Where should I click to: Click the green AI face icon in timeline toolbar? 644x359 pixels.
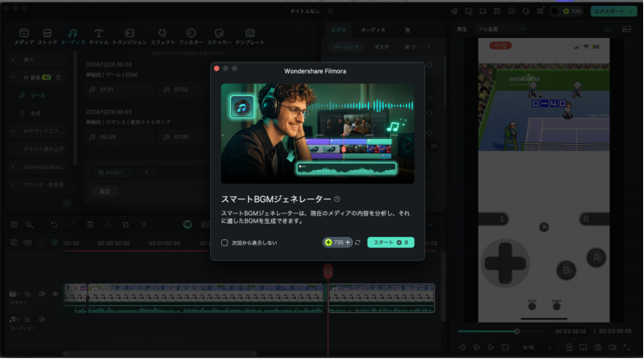pyautogui.click(x=187, y=225)
